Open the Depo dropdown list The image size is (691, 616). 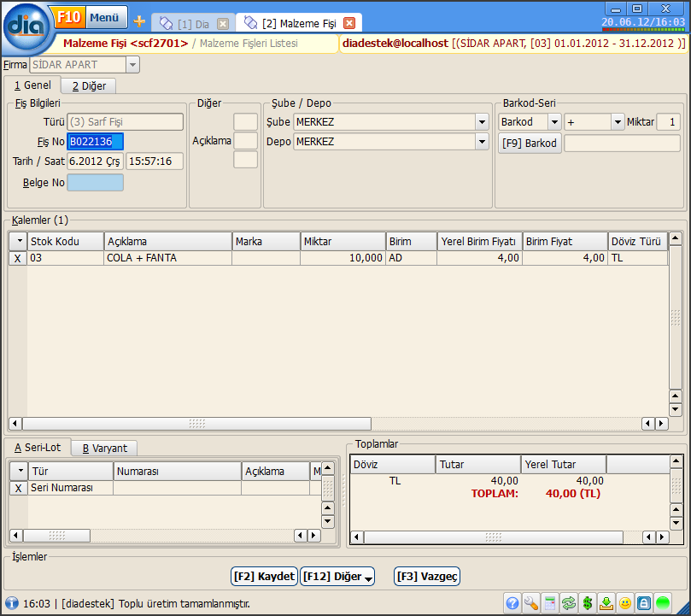click(482, 142)
